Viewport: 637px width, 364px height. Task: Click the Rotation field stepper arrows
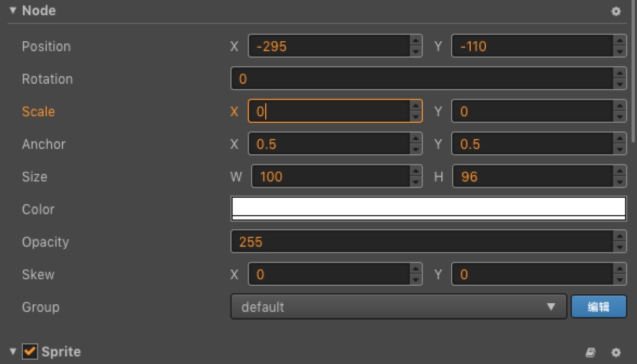620,79
